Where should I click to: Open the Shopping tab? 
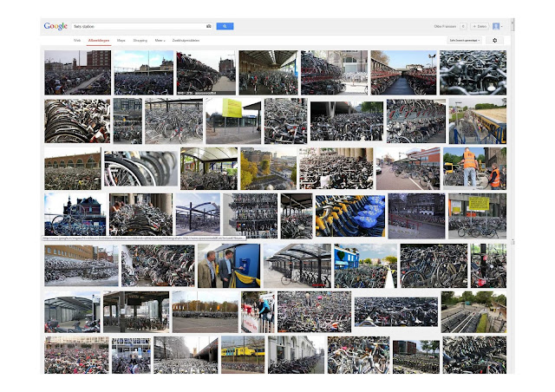140,41
